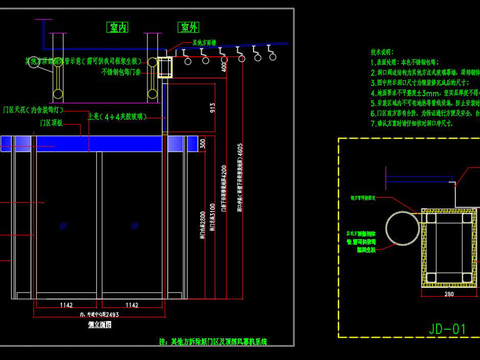Click the green 室外 boxed label

click(188, 27)
